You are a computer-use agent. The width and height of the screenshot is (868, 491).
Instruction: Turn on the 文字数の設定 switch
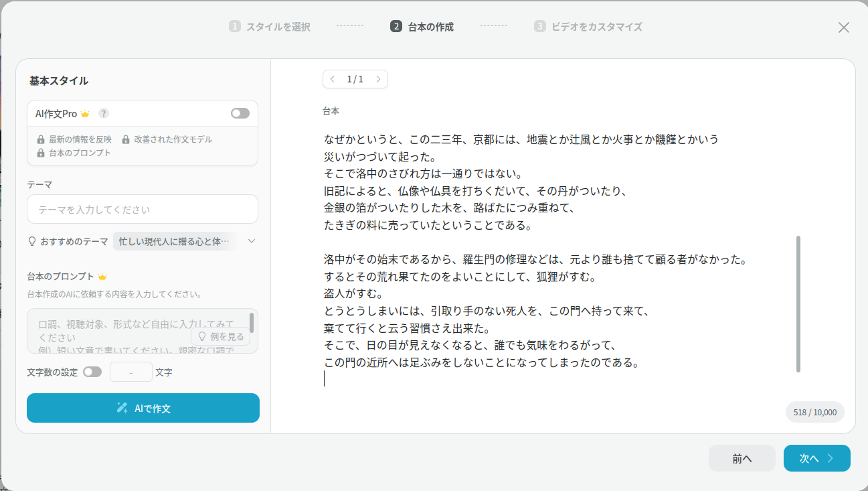tap(92, 372)
